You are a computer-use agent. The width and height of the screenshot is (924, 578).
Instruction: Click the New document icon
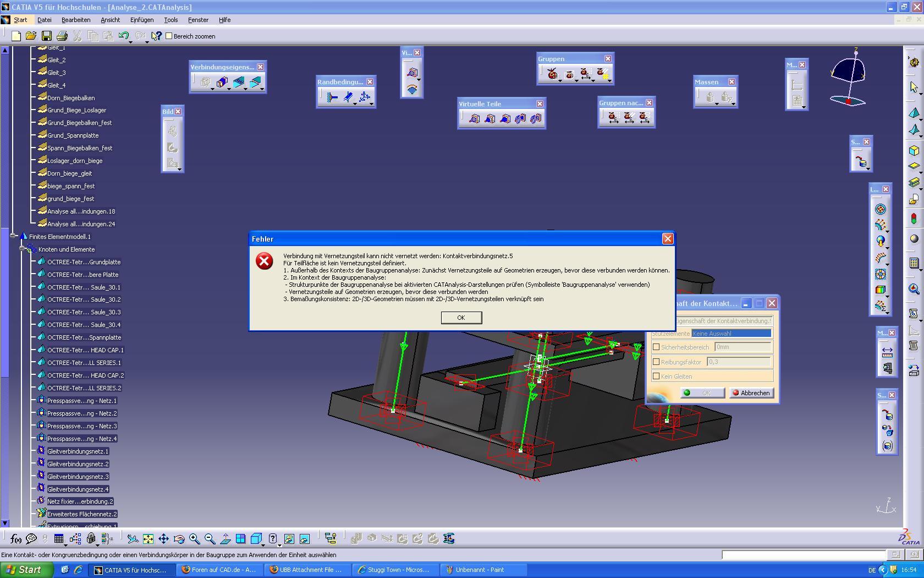pyautogui.click(x=16, y=36)
